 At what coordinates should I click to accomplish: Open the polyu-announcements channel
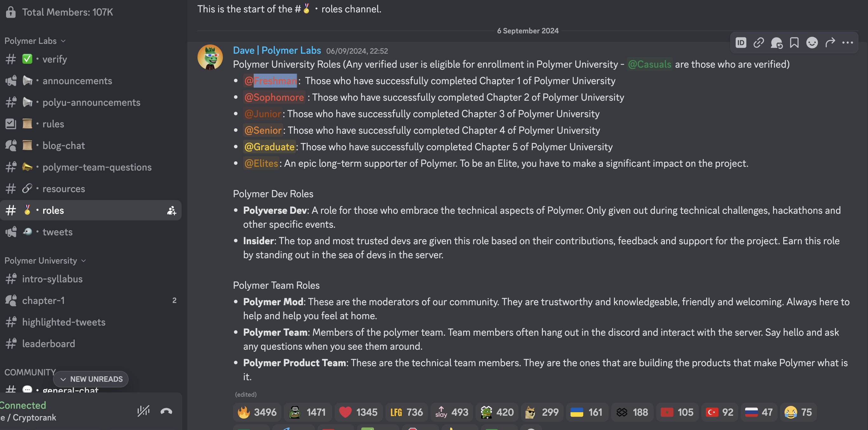click(90, 103)
